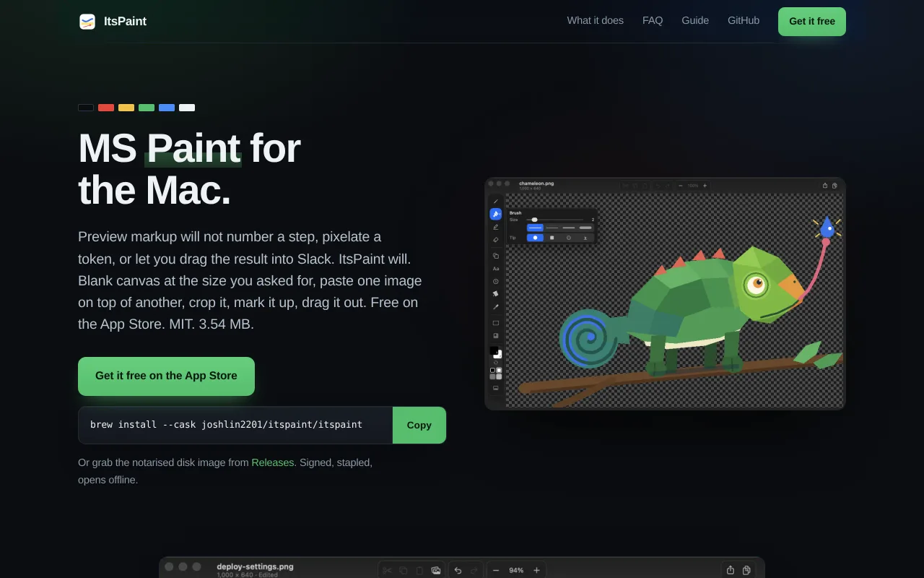Image resolution: width=924 pixels, height=578 pixels.
Task: Zoom in with plus in the chameleon.png toolbar
Action: [705, 186]
